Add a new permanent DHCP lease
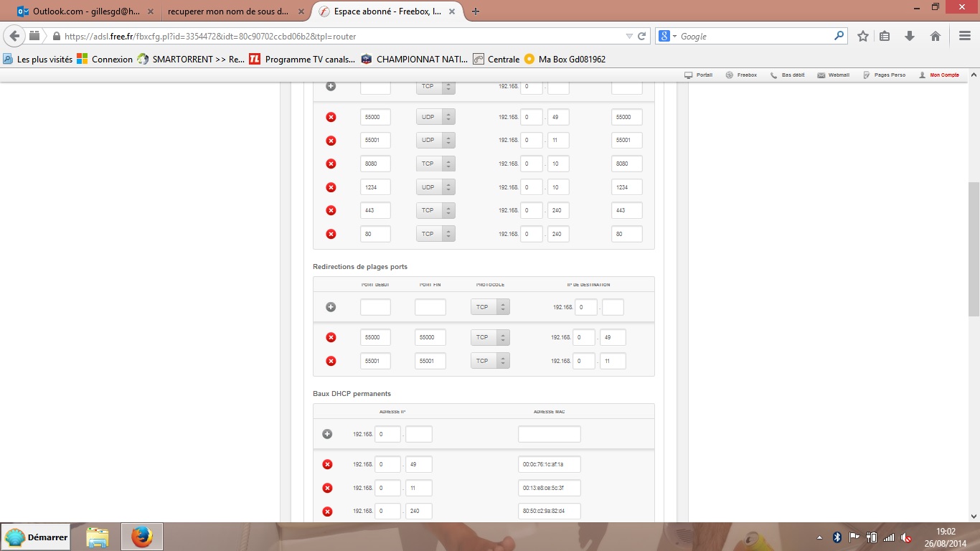Image resolution: width=980 pixels, height=551 pixels. [x=327, y=434]
